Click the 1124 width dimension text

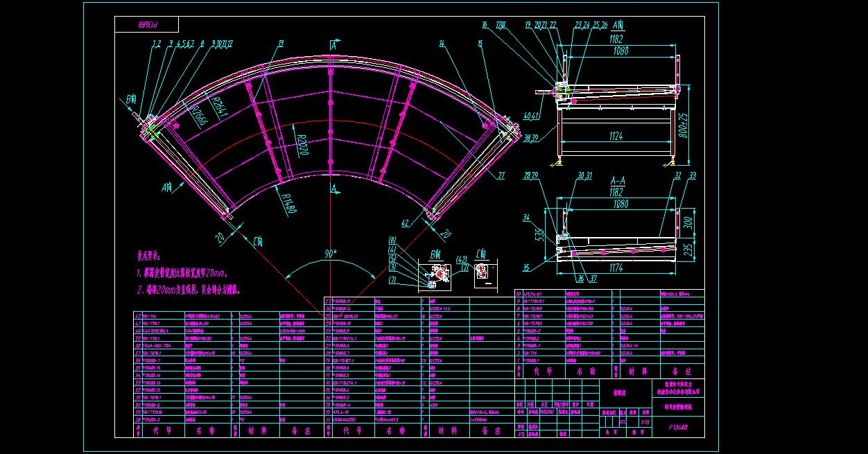615,137
